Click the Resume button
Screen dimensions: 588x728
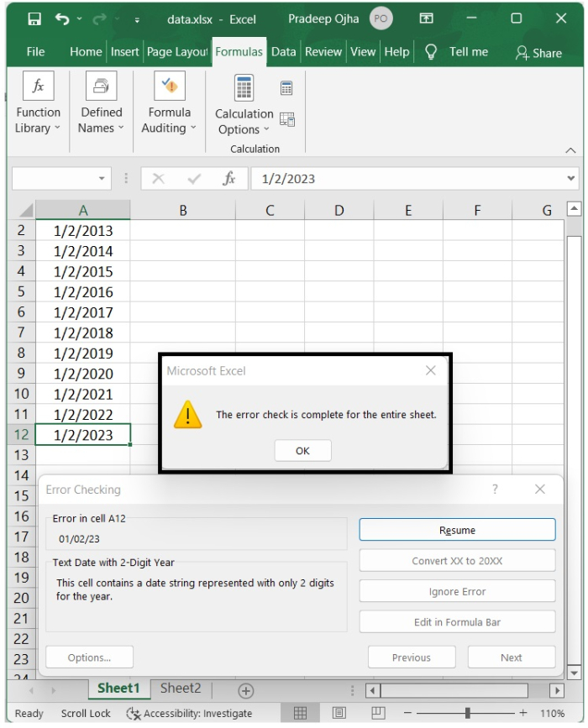click(x=457, y=530)
